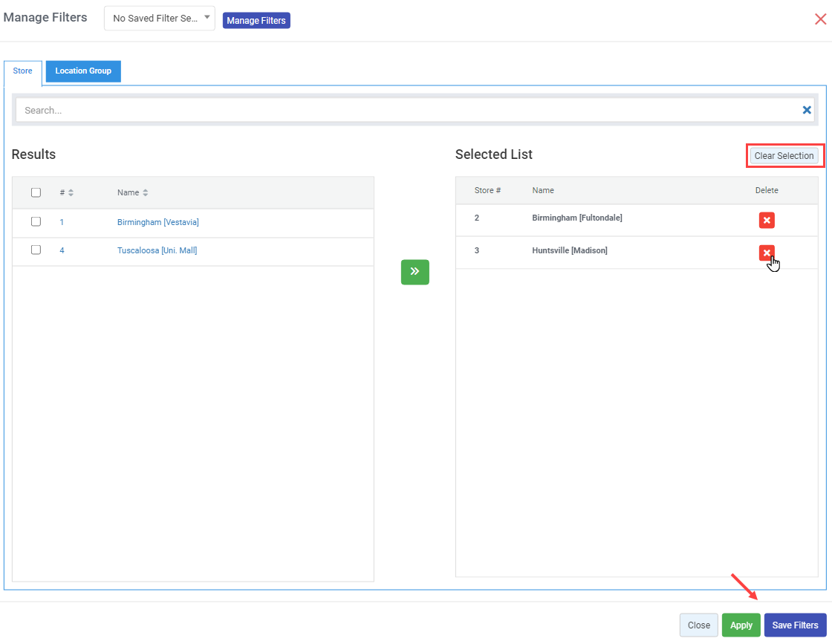Click the Close button at bottom
This screenshot has height=644, width=832.
point(699,625)
